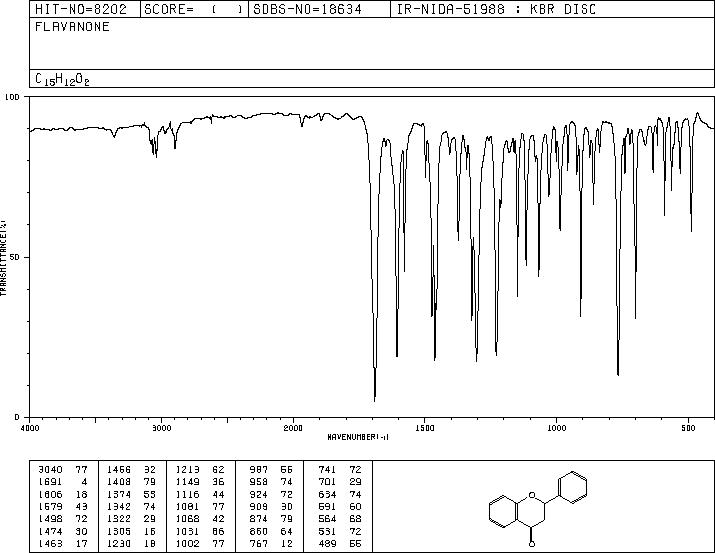Click the flavanone chemical structure drawing
This screenshot has height=553, width=715.
(x=538, y=509)
